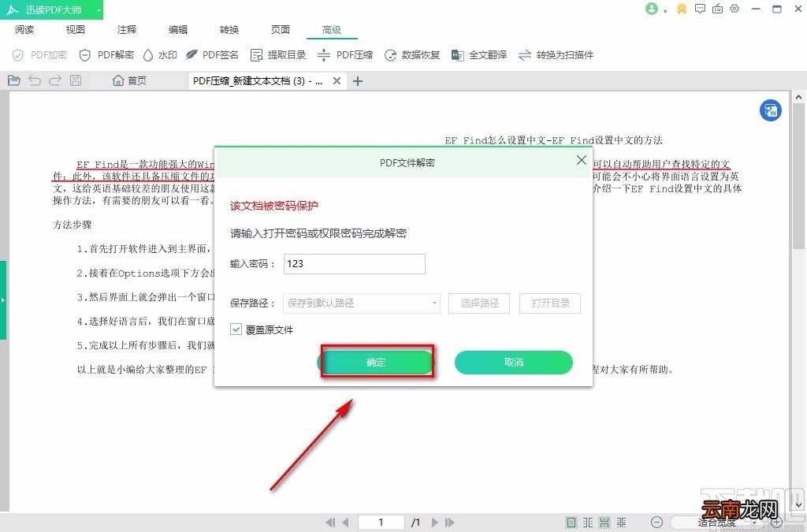Image resolution: width=807 pixels, height=532 pixels.
Task: Click the PDF解密 decrypt tool
Action: coord(106,55)
